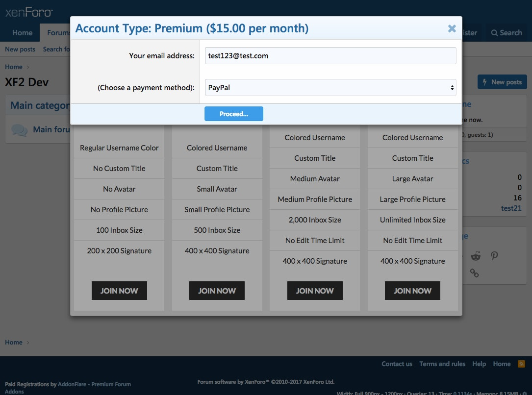Click the Reddit share icon
This screenshot has width=532, height=395.
[x=476, y=256]
